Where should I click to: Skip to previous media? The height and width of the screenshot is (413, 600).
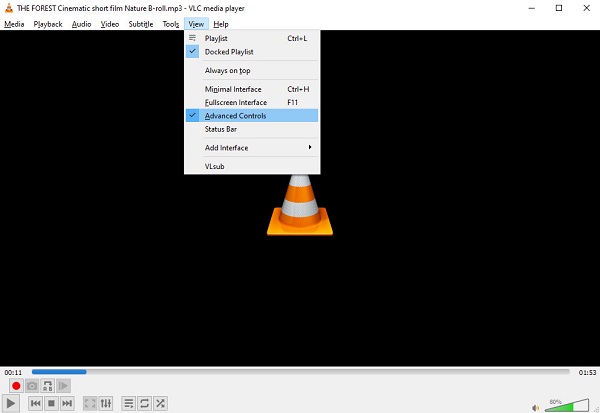pyautogui.click(x=36, y=403)
